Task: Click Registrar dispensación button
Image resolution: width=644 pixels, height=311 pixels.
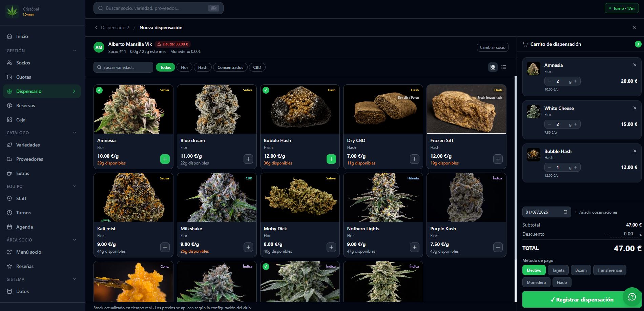Action: click(x=581, y=299)
